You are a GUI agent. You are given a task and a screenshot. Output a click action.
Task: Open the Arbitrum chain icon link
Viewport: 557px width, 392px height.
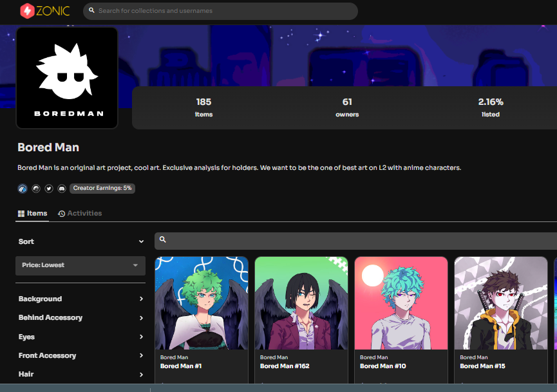[x=23, y=189]
